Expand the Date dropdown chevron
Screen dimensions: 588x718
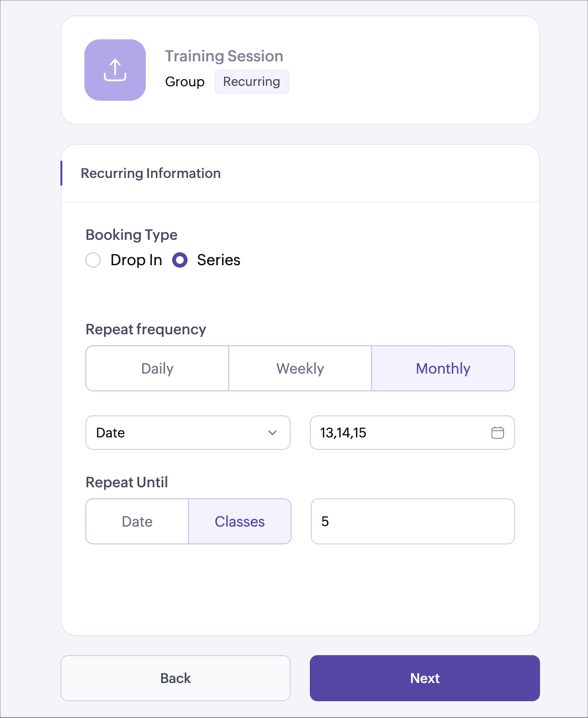272,433
